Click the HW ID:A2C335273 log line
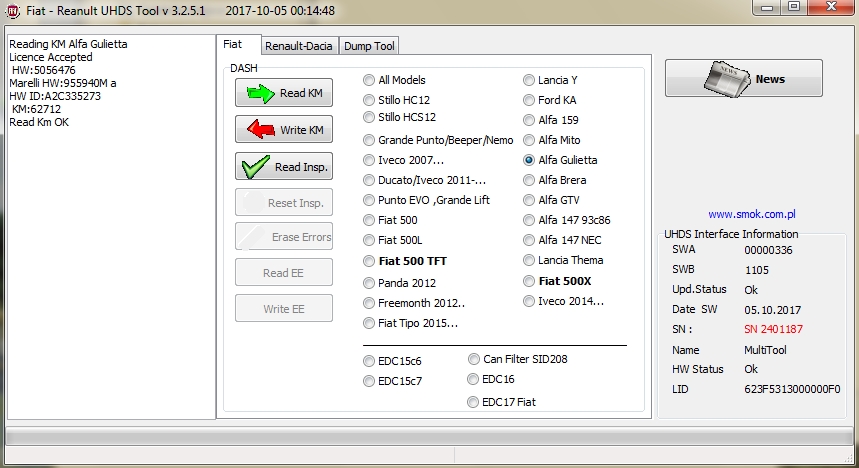 pos(55,96)
